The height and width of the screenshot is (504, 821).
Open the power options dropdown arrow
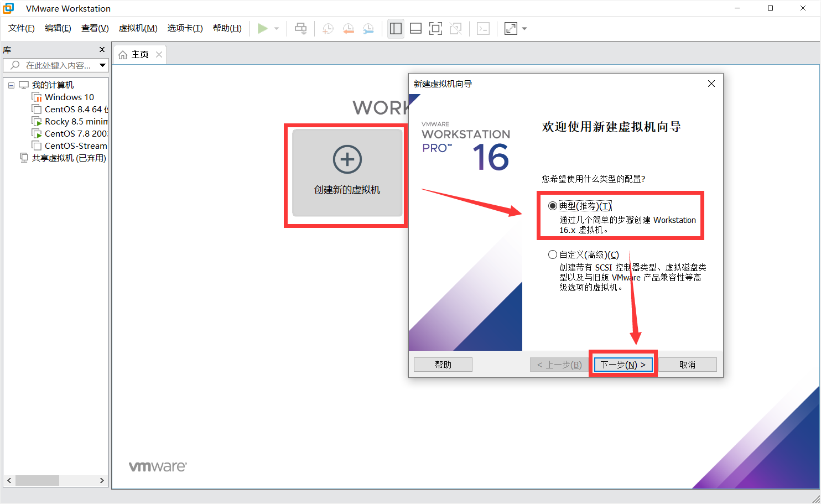[x=277, y=29]
